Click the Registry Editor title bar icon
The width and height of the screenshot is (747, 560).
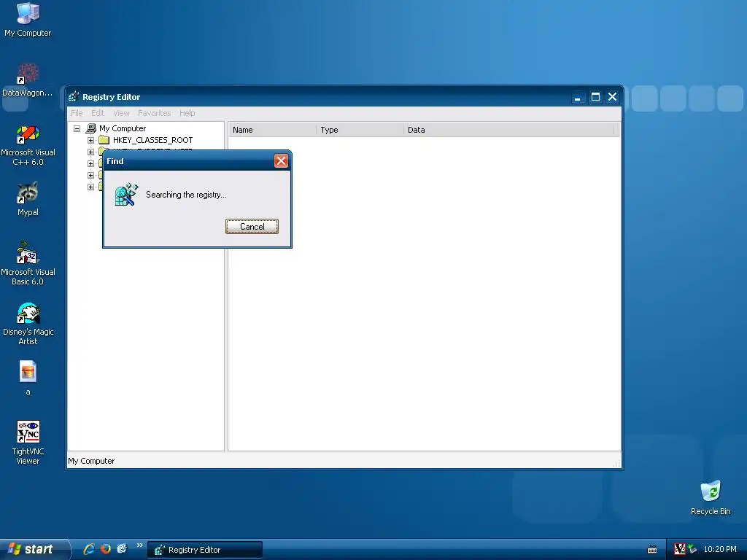click(x=74, y=97)
